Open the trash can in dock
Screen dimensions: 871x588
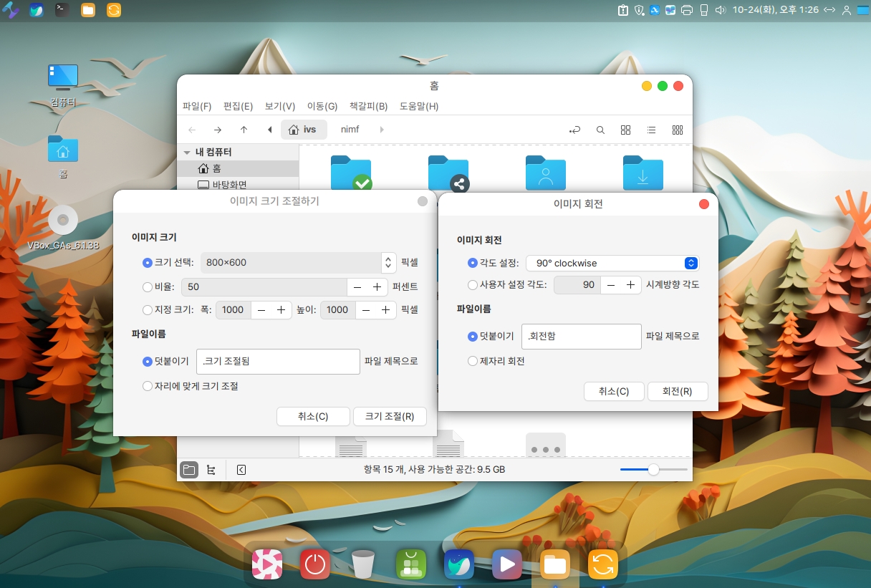[x=363, y=564]
